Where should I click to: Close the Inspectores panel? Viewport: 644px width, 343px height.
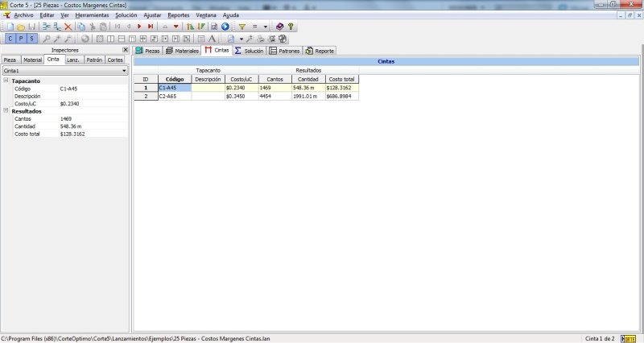(125, 50)
